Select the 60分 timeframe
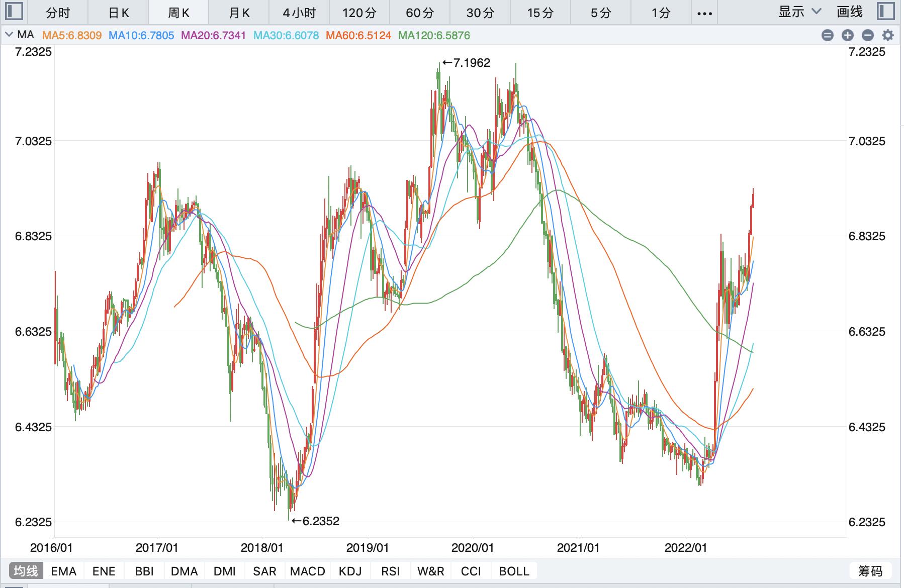Viewport: 904px width, 588px height. (420, 13)
